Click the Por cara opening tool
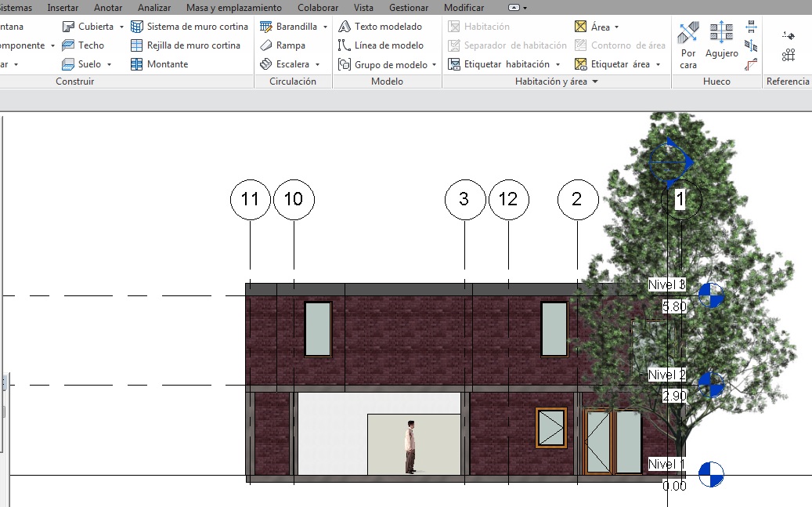 pyautogui.click(x=688, y=45)
